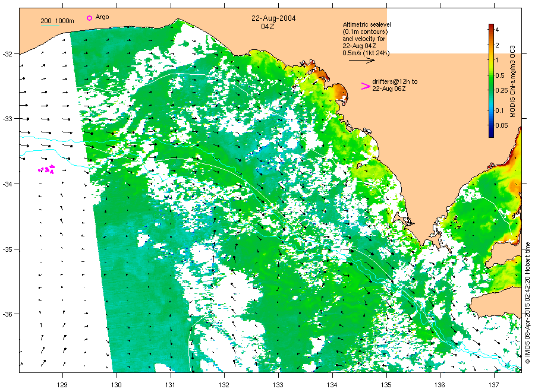
Task: Click the '22-Aug 06Z' drifter label
Action: coord(389,88)
